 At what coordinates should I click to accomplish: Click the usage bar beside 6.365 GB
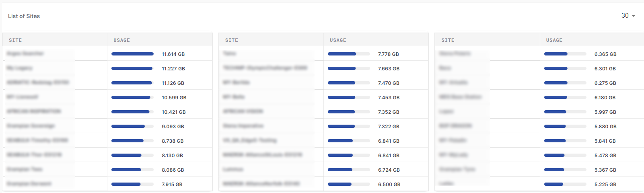[x=565, y=54]
